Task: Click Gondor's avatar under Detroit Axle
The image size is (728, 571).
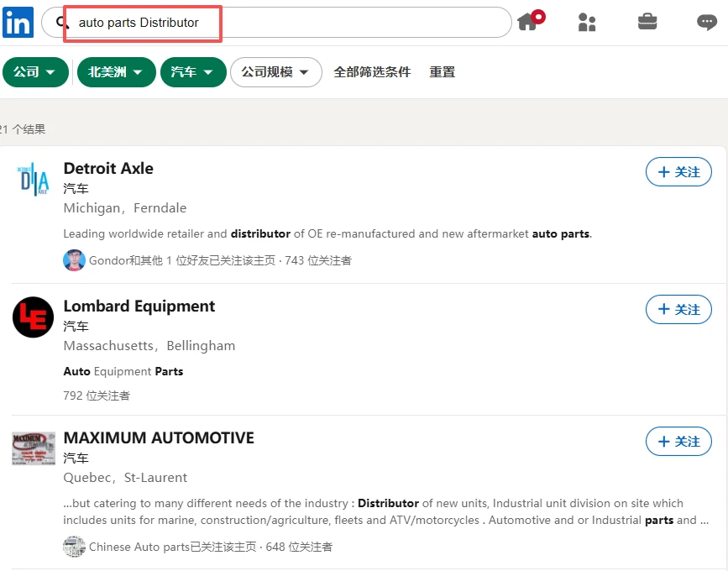Action: pos(74,260)
